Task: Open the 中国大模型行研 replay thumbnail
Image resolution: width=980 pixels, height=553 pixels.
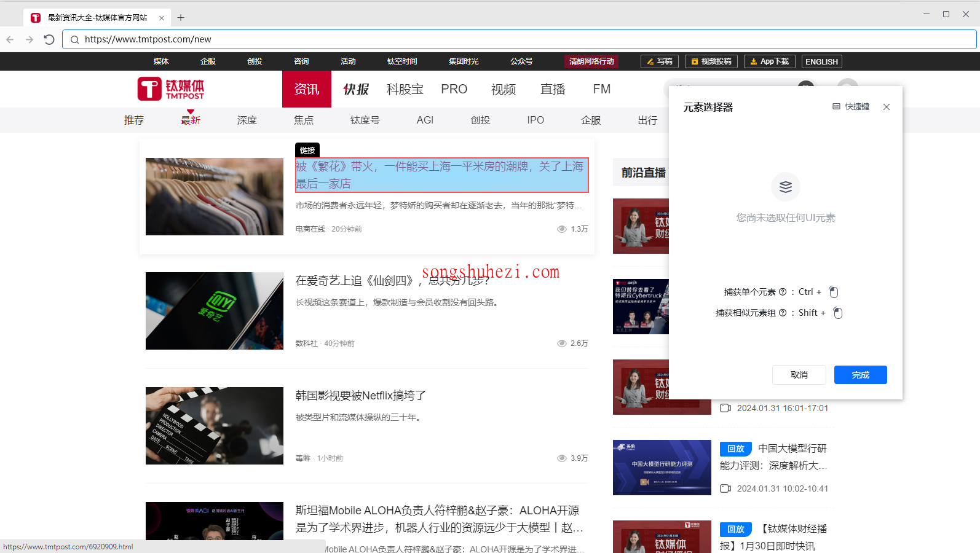Action: pyautogui.click(x=662, y=468)
